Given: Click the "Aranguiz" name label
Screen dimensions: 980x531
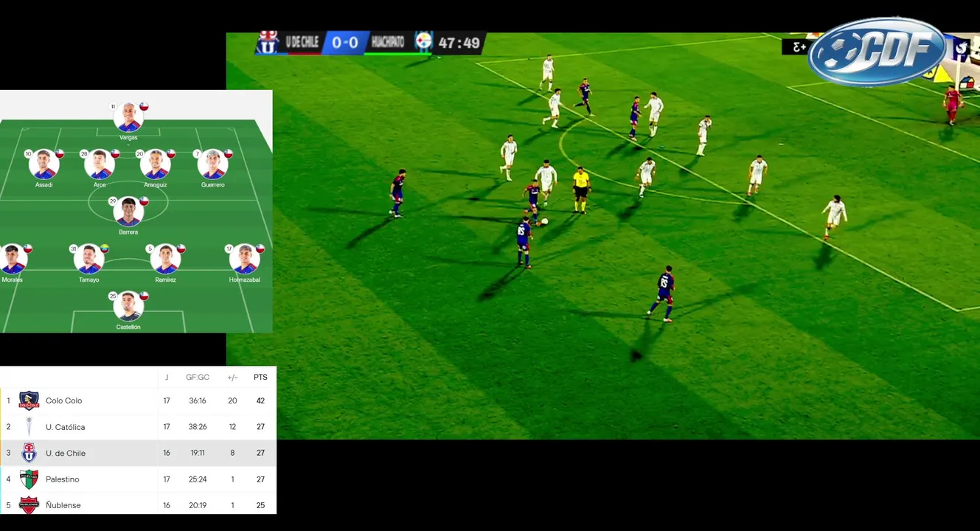Looking at the screenshot, I should 156,185.
